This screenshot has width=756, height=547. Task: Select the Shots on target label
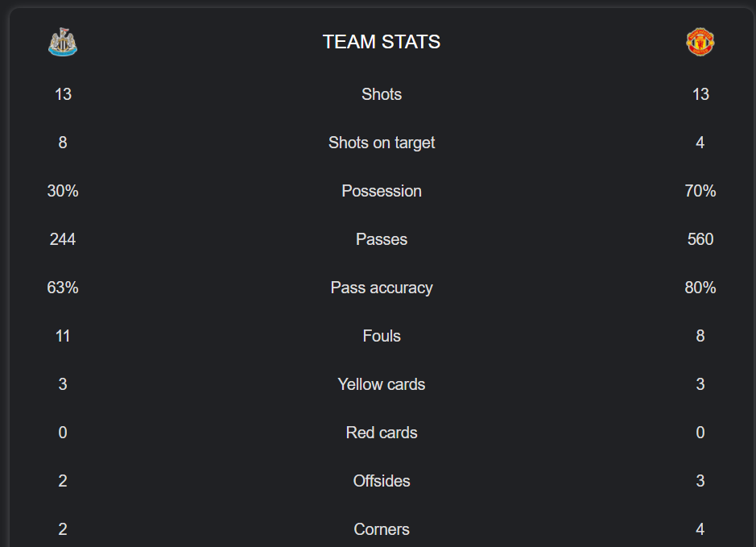coord(382,143)
